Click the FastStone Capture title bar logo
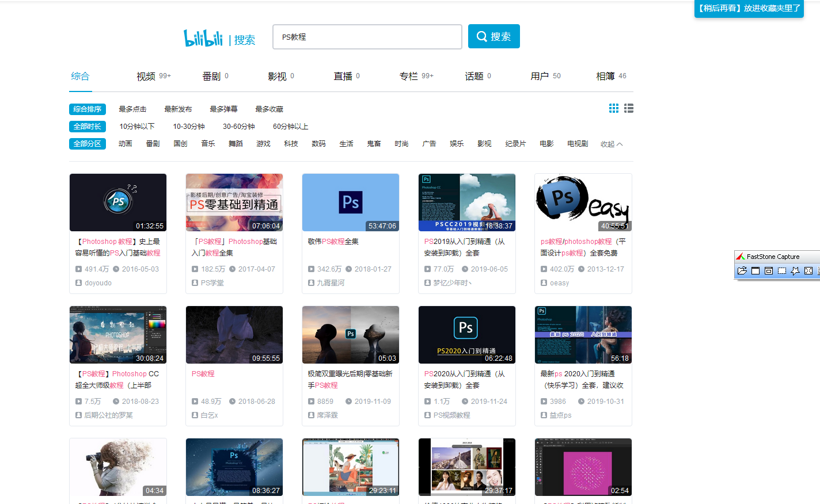This screenshot has height=504, width=820. coord(741,257)
